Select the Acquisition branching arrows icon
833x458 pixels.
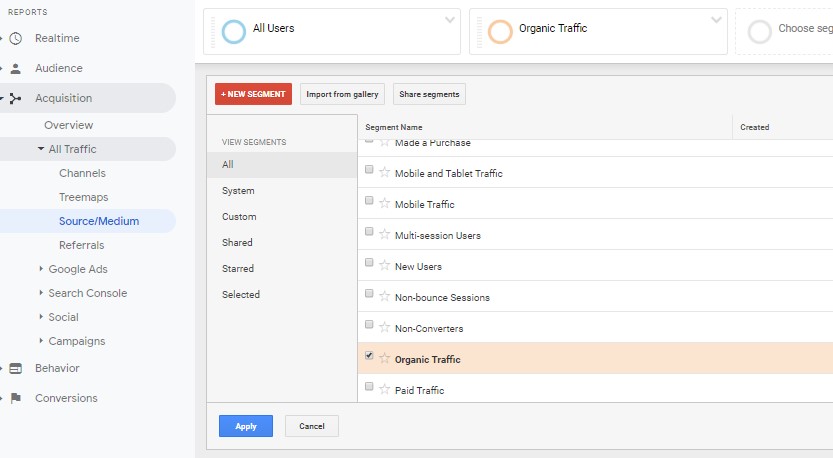click(x=16, y=98)
